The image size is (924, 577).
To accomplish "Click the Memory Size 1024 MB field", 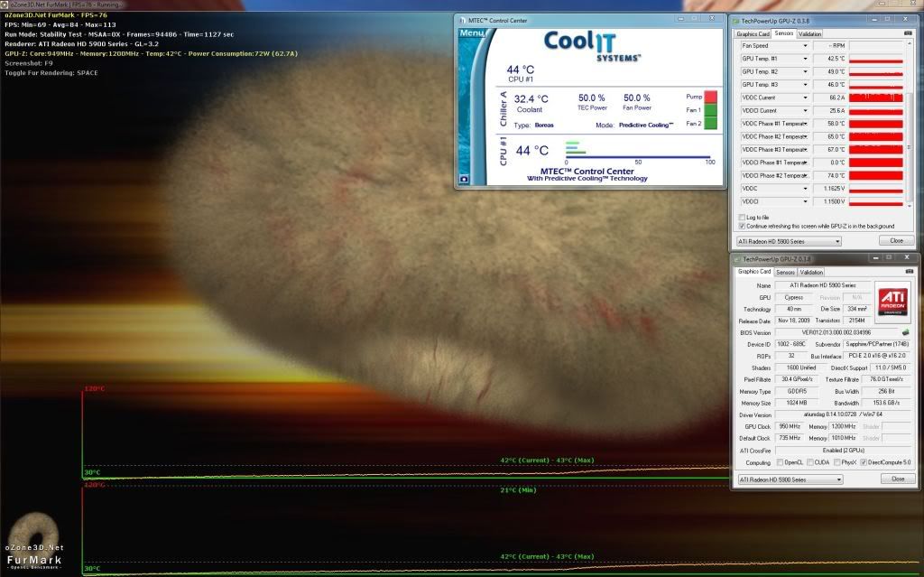I will 796,403.
